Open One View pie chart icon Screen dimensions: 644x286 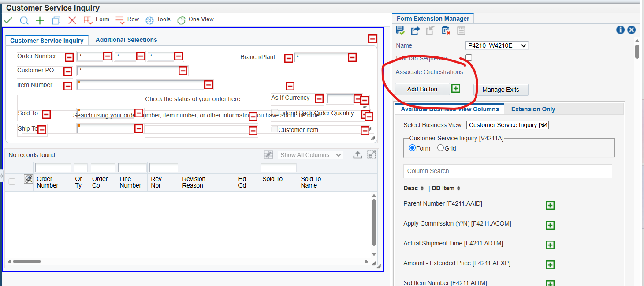click(x=181, y=20)
